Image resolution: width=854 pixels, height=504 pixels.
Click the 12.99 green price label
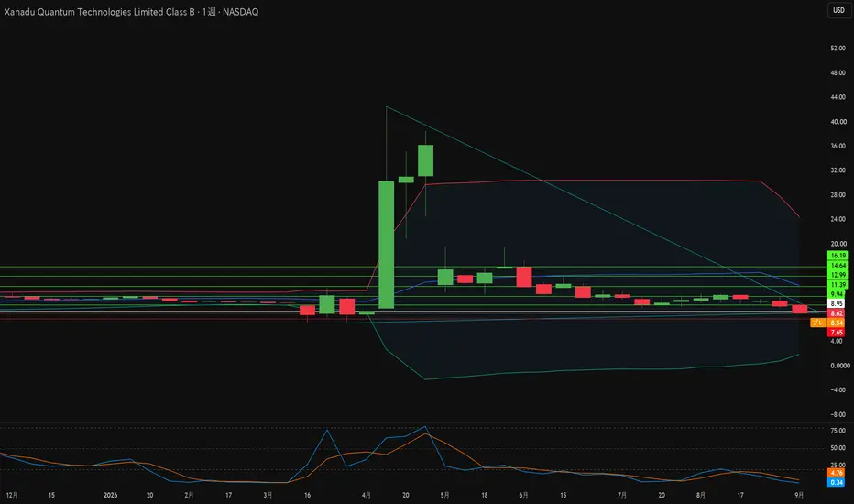tap(838, 275)
